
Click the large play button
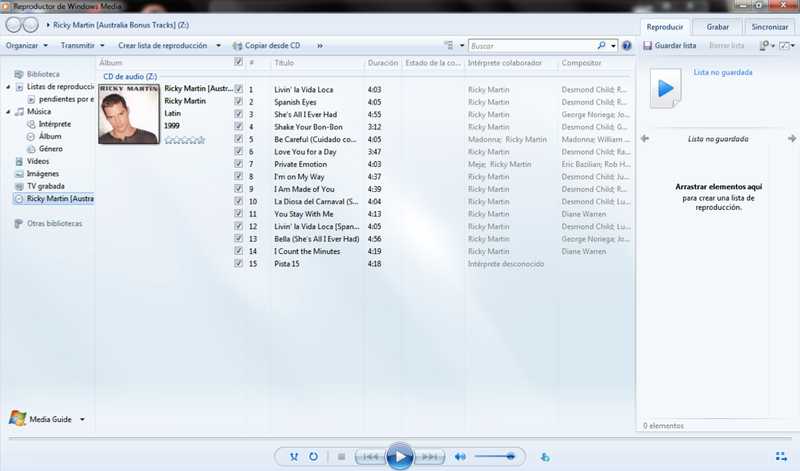pos(399,457)
